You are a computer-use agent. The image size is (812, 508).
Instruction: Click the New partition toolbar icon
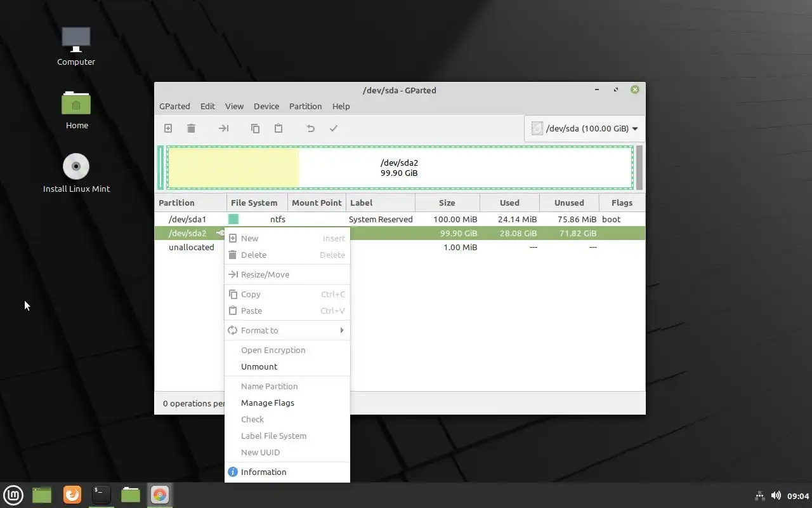pos(168,128)
